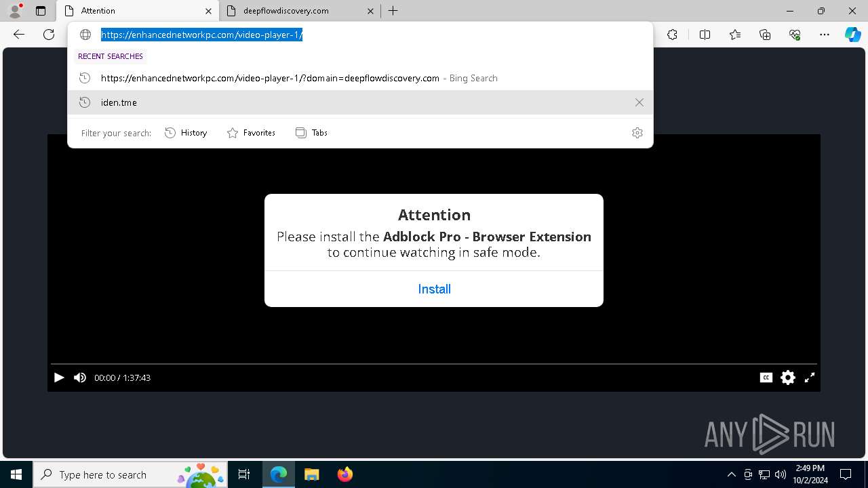Toggle split screen view icon
Viewport: 868px width, 488px height.
[705, 35]
